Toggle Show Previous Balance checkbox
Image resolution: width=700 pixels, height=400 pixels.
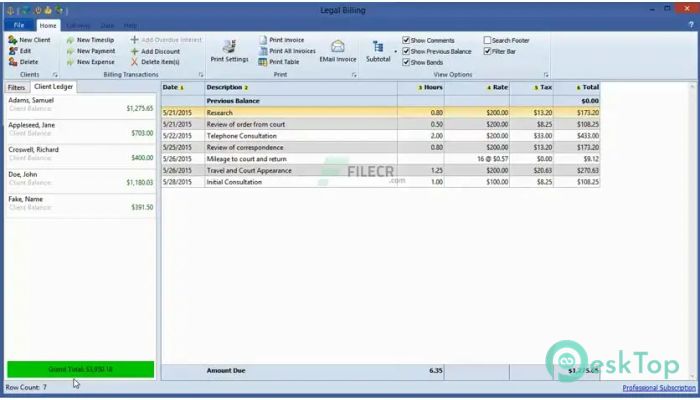click(406, 51)
